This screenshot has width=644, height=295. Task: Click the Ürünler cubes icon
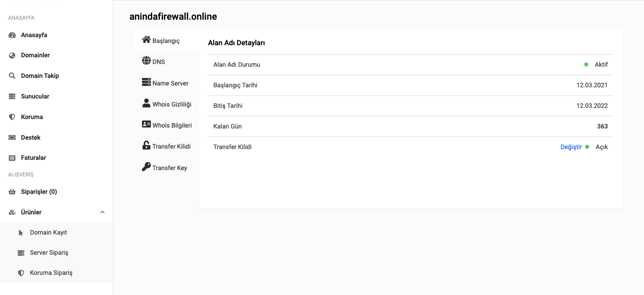(x=12, y=212)
